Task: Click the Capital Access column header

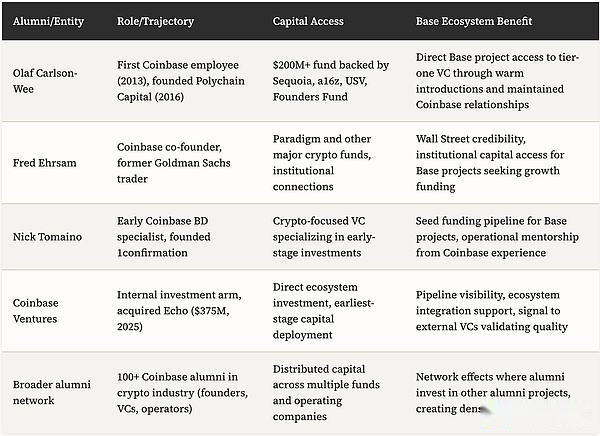Action: click(311, 21)
